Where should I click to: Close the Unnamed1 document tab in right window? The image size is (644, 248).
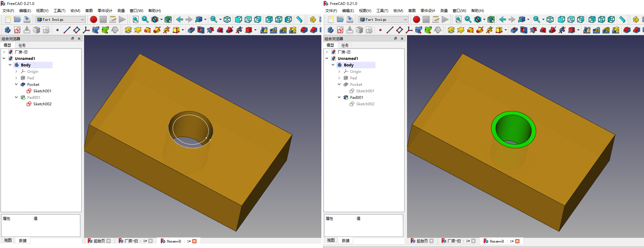click(517, 241)
